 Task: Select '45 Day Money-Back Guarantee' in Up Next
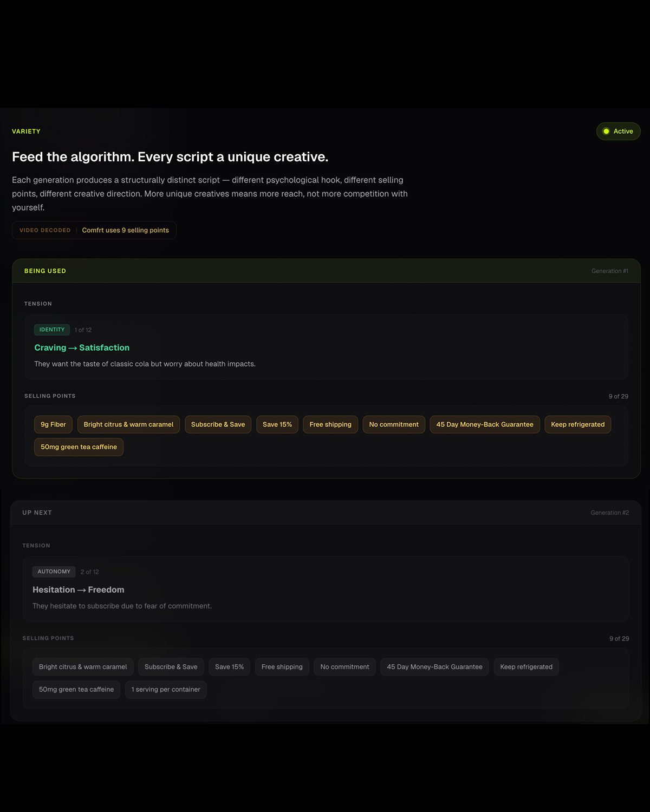[x=434, y=667]
